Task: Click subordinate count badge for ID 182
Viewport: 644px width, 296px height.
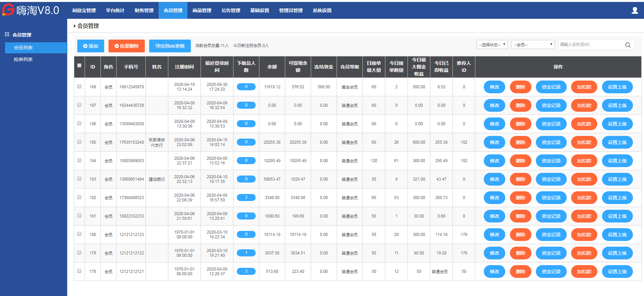Action: (x=246, y=198)
